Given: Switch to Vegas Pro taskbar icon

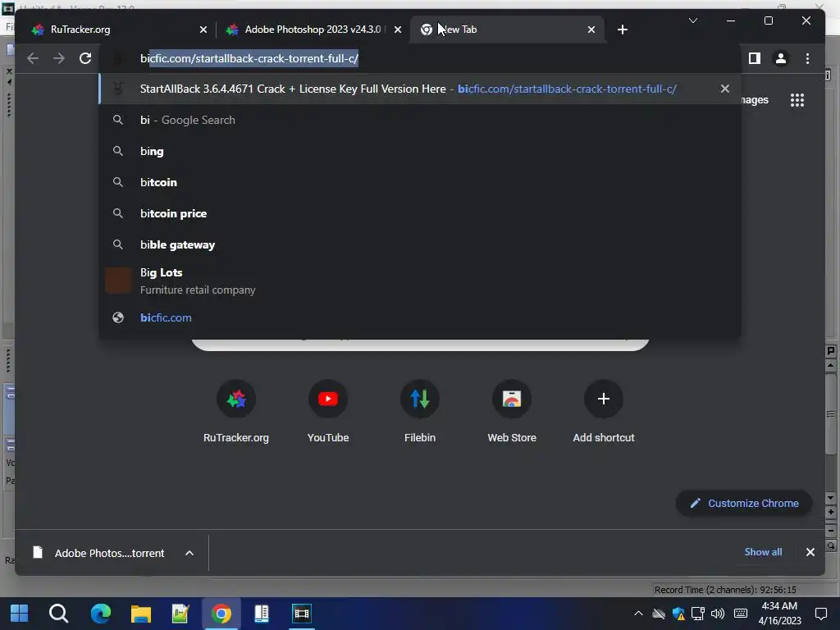Looking at the screenshot, I should tap(302, 614).
